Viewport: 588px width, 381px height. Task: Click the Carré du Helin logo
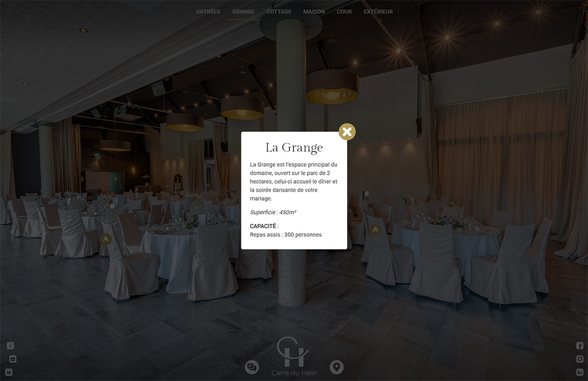click(x=294, y=356)
